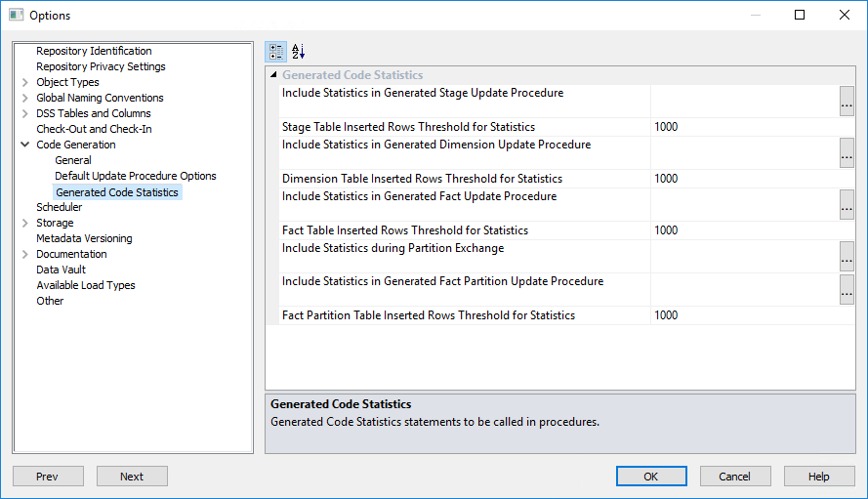Select Default Update Procedure Options item
Image resolution: width=868 pixels, height=499 pixels.
click(x=136, y=176)
